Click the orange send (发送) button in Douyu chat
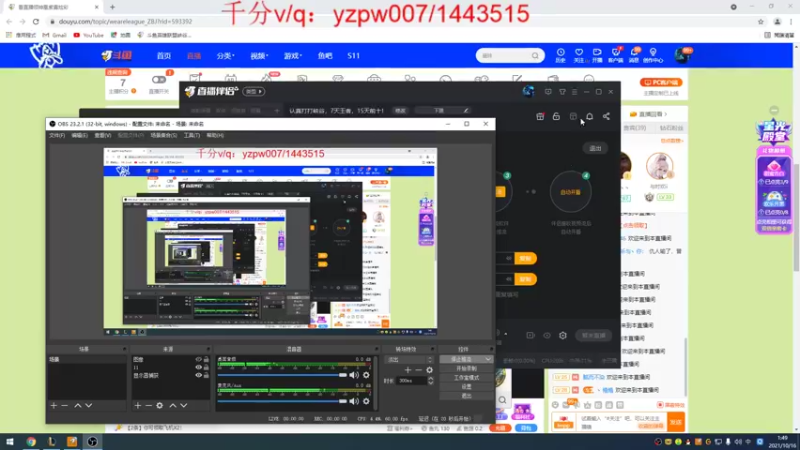The width and height of the screenshot is (800, 450). click(676, 422)
